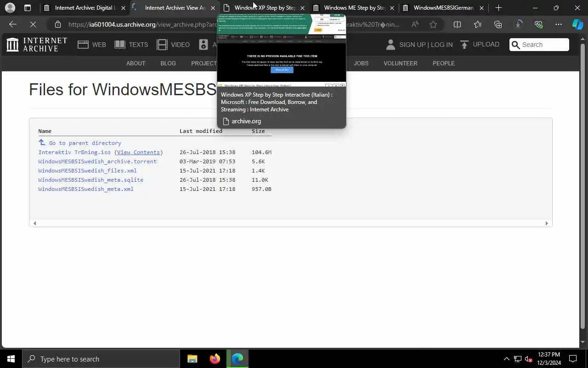Open Microsoft Edge taskbar icon
The width and height of the screenshot is (588, 368).
point(237,359)
